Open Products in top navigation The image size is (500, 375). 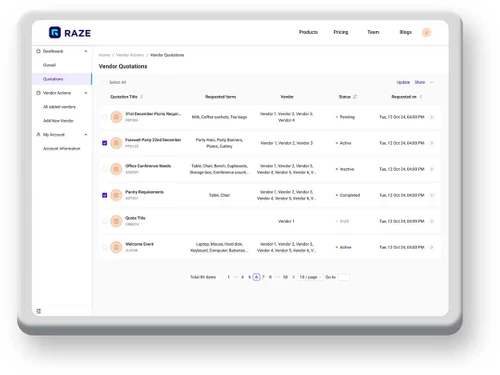308,32
